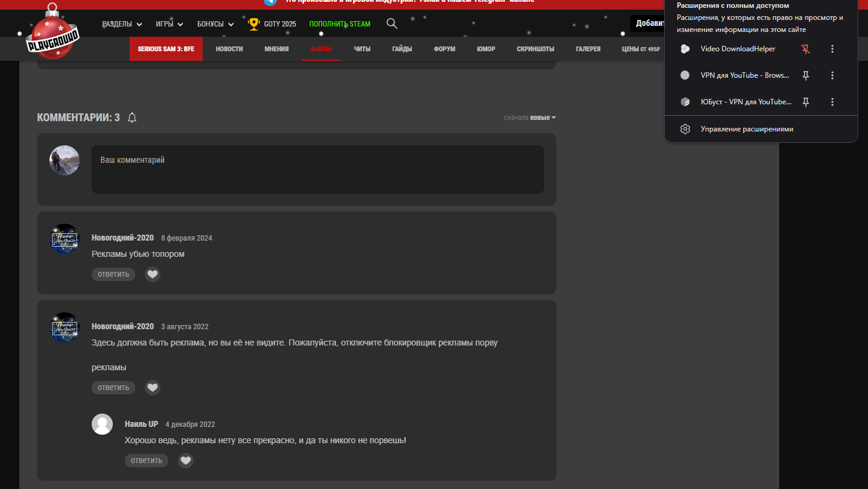View the СКРИНШОТЫ tab
Image resolution: width=868 pixels, height=489 pixels.
pos(536,49)
